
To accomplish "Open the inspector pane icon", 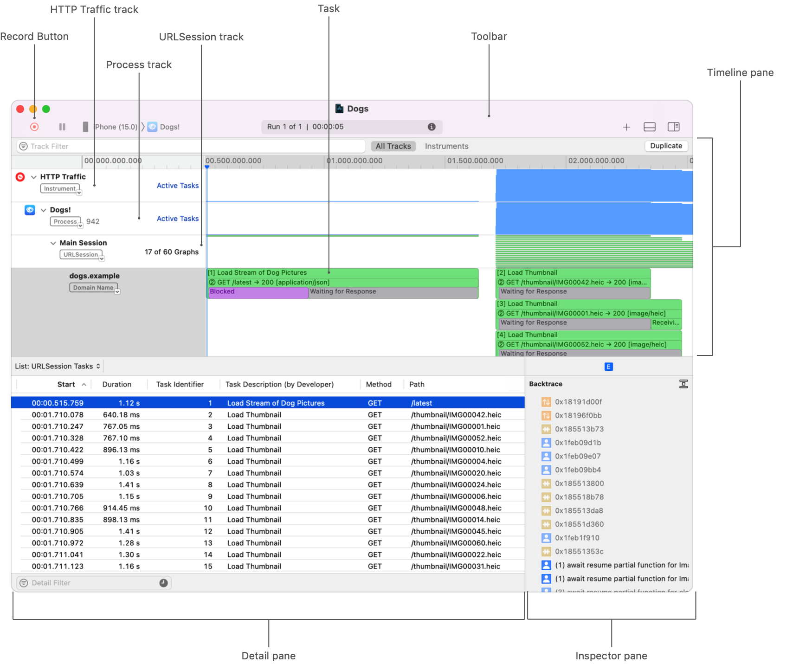I will tap(674, 126).
